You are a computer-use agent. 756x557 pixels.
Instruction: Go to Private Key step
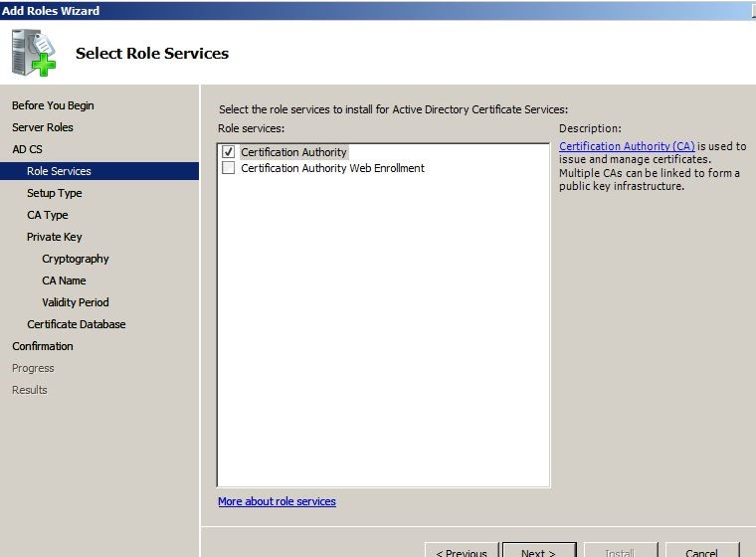click(x=55, y=237)
